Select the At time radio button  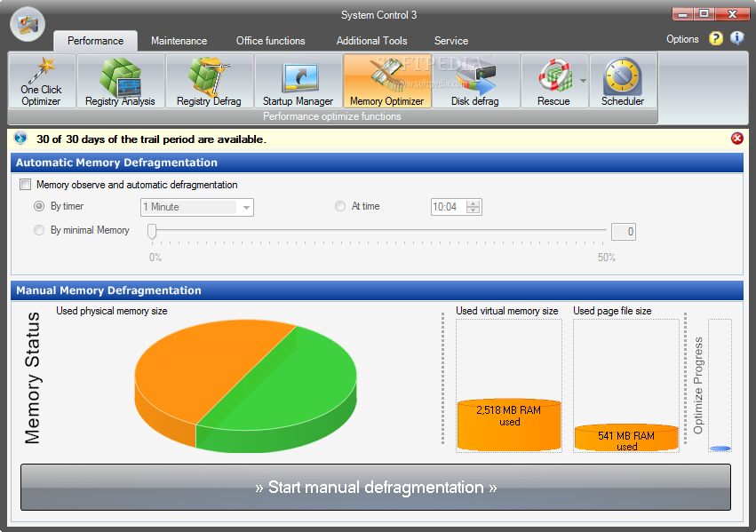coord(340,206)
